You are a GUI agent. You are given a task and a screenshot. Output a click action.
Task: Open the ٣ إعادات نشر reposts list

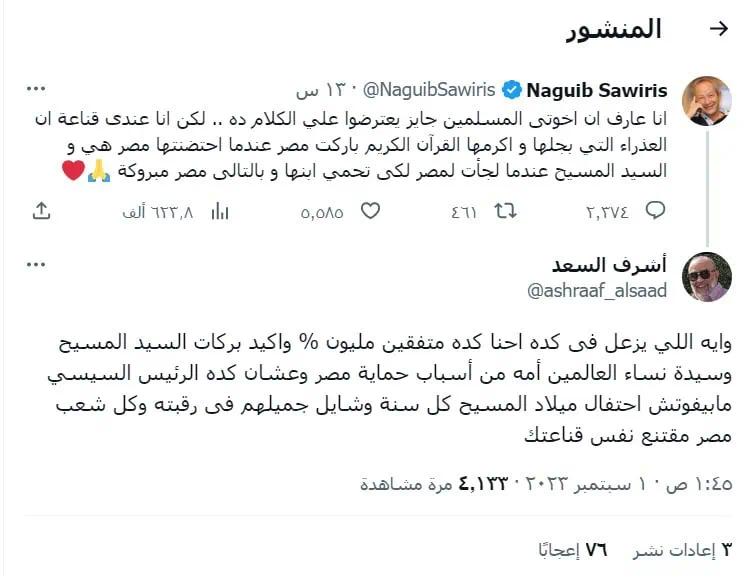682,550
